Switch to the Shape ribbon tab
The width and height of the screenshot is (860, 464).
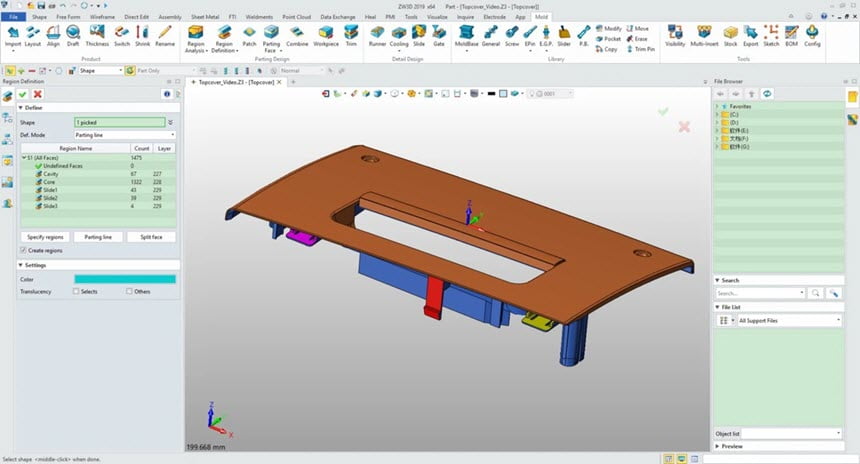39,17
